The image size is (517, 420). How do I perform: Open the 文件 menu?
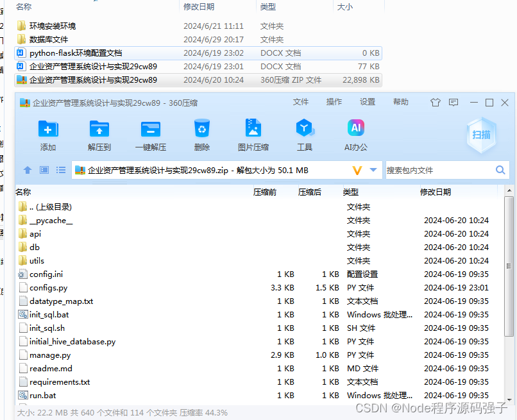tap(301, 102)
